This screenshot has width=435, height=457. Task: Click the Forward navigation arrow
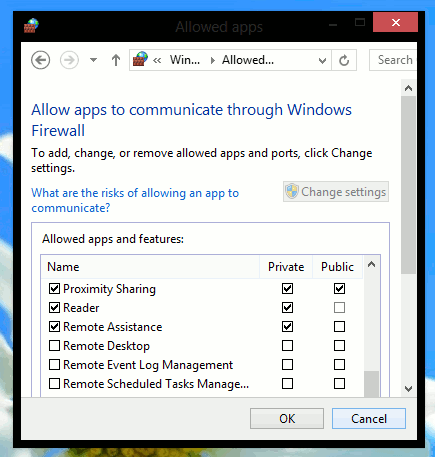coord(69,60)
